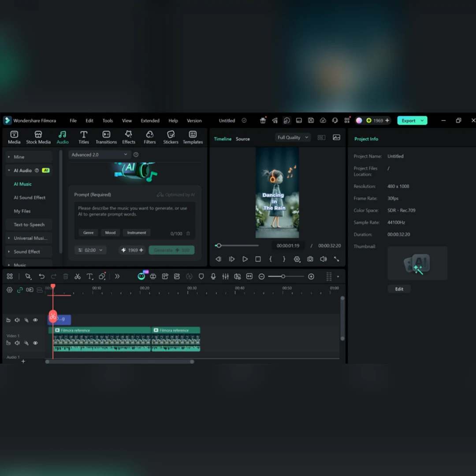
Task: Open the Extended menu
Action: [x=150, y=120]
